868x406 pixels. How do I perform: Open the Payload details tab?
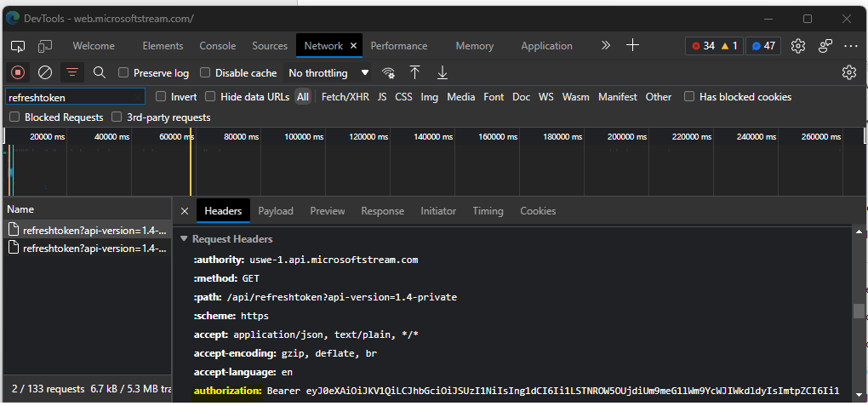[x=276, y=211]
